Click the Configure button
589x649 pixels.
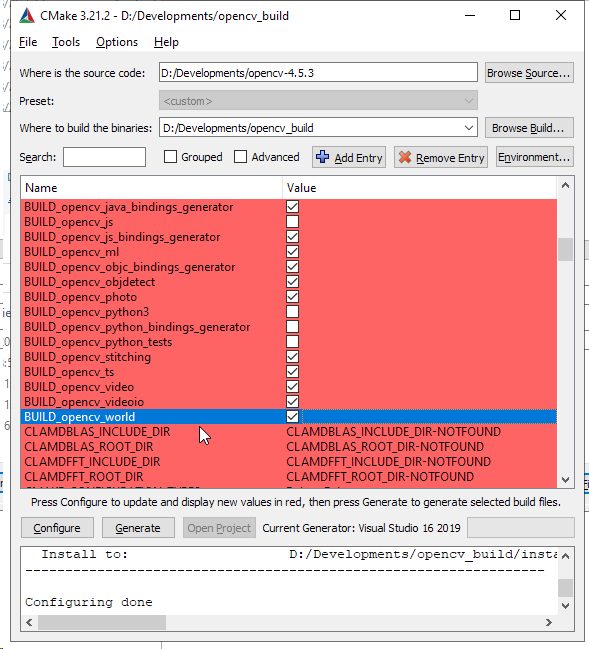click(x=57, y=528)
